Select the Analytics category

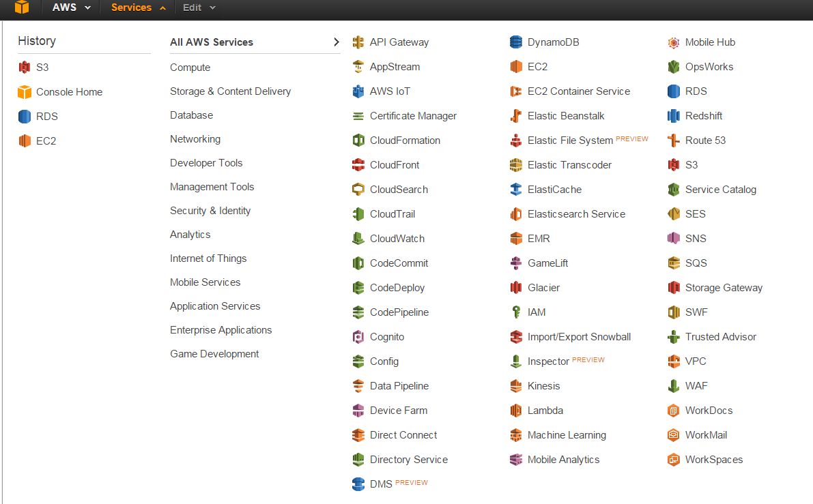click(190, 234)
